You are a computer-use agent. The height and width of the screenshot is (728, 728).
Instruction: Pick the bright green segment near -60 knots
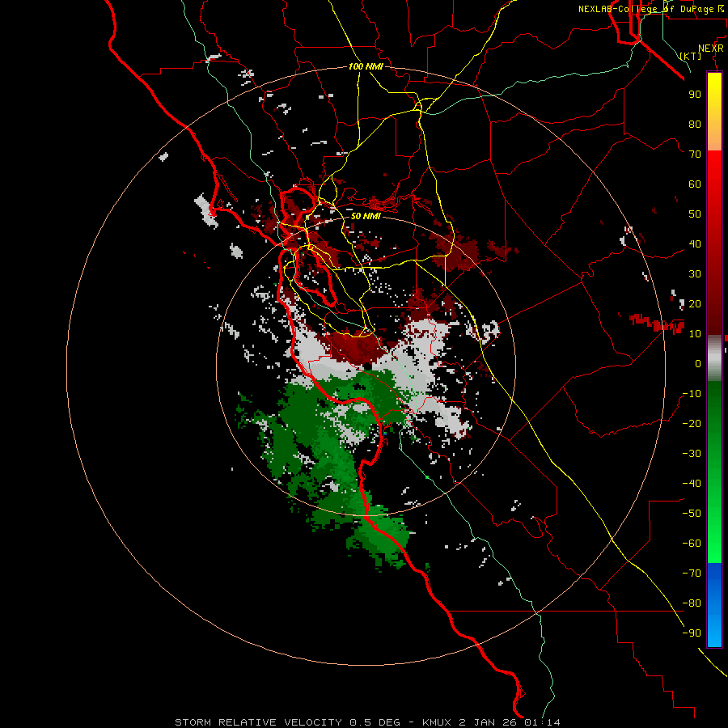[714, 544]
